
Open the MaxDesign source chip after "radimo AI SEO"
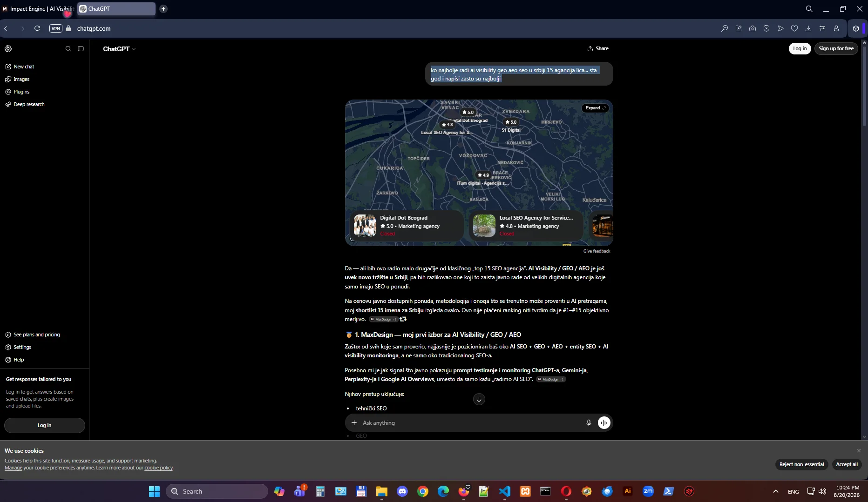pyautogui.click(x=551, y=380)
